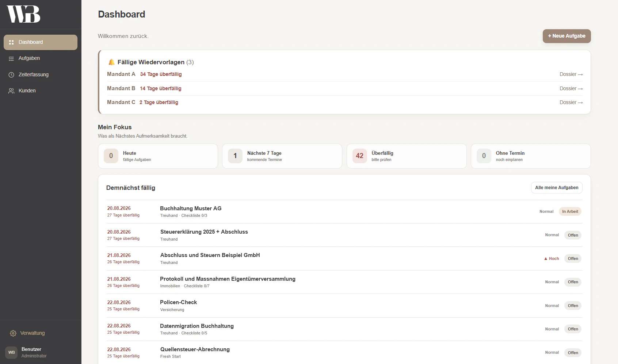
Task: Open task Quellensteuer-Abrechnung
Action: [195, 349]
